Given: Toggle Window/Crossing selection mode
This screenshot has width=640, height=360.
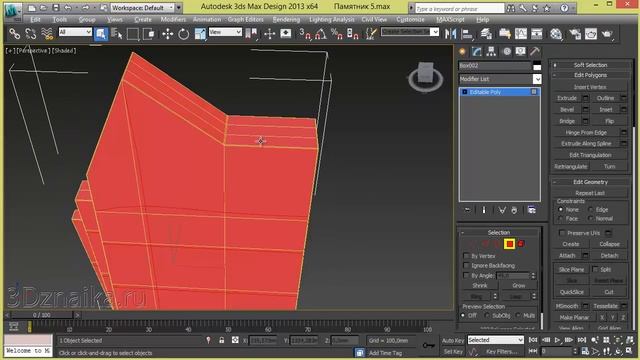Looking at the screenshot, I should (x=149, y=34).
